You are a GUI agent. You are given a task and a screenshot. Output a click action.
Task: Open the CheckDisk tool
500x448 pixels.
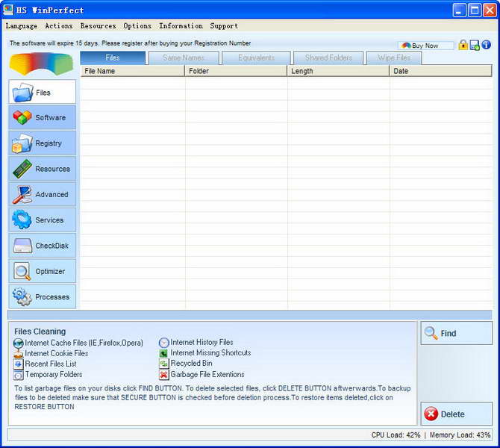pyautogui.click(x=43, y=246)
